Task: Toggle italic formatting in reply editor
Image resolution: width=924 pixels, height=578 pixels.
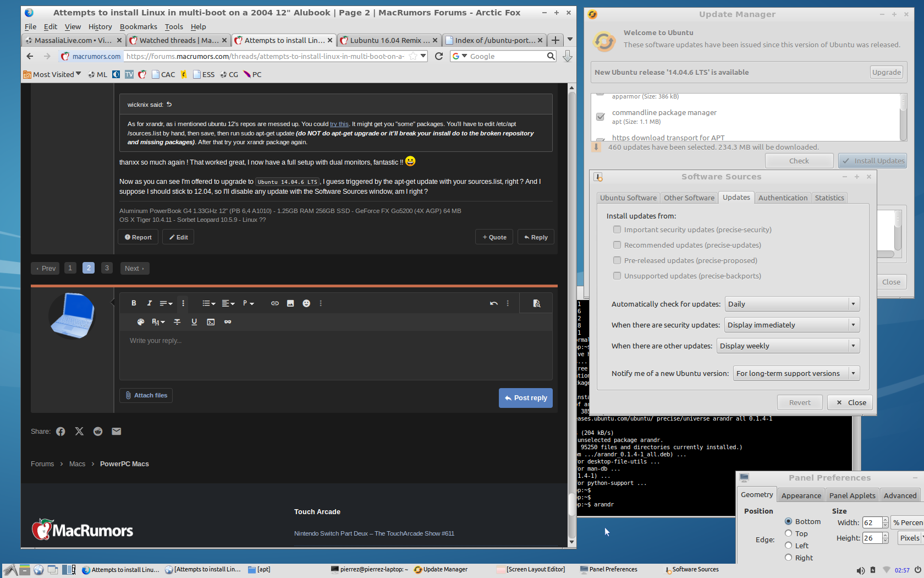Action: tap(149, 303)
